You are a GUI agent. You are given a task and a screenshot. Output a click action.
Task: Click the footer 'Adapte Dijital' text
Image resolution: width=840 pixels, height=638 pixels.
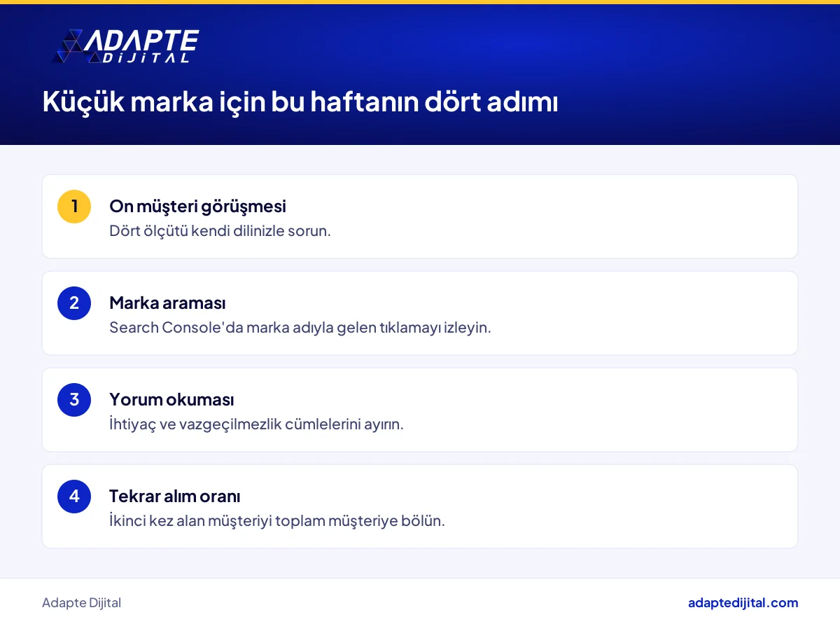(81, 603)
